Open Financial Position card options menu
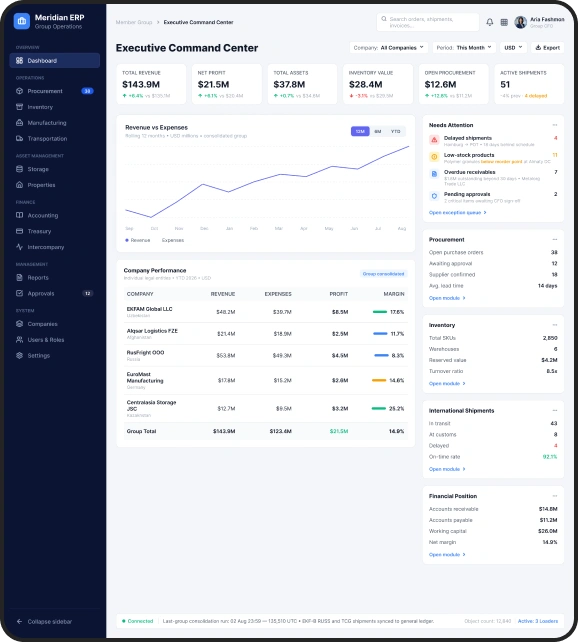 555,496
